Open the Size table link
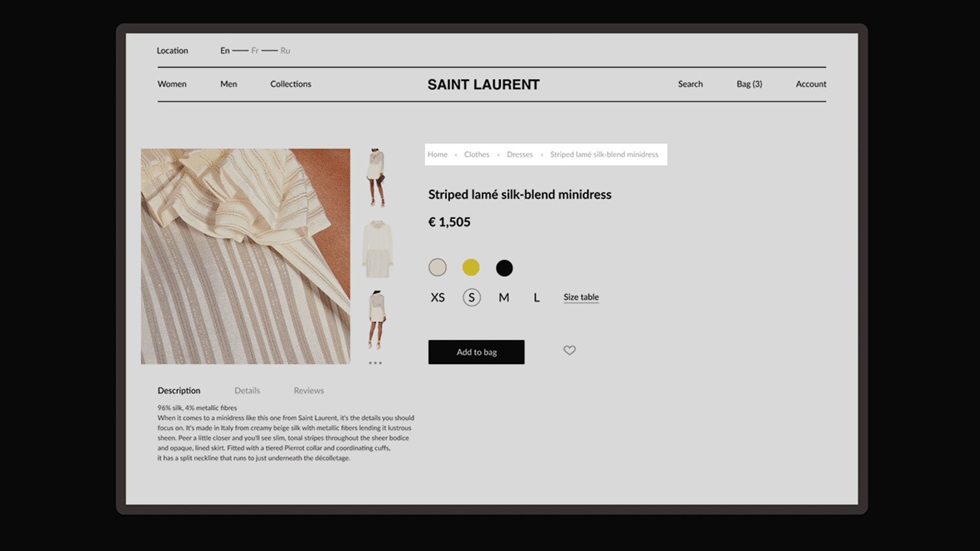Screen dimensions: 980x551 click(581, 297)
